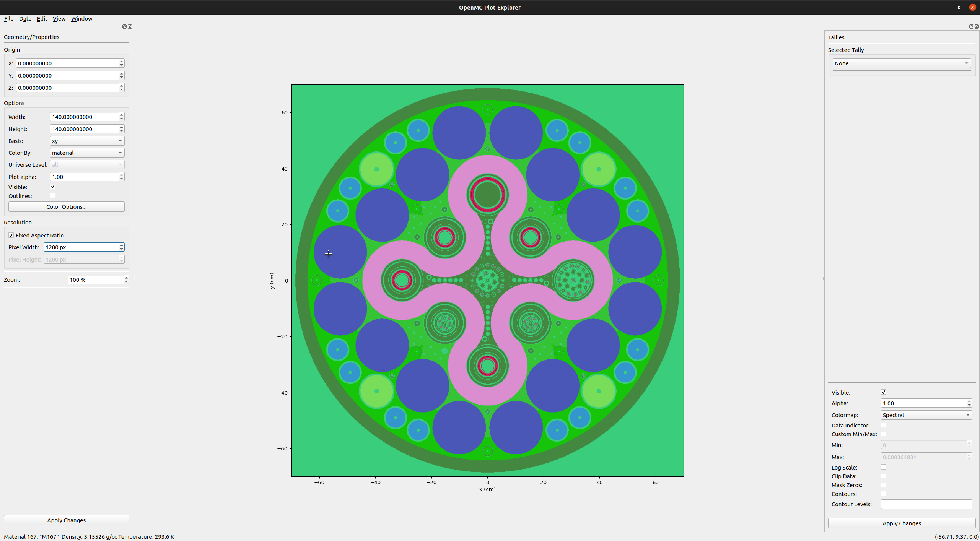Increase the Pixel Width stepper
This screenshot has width=980, height=541.
(x=122, y=245)
